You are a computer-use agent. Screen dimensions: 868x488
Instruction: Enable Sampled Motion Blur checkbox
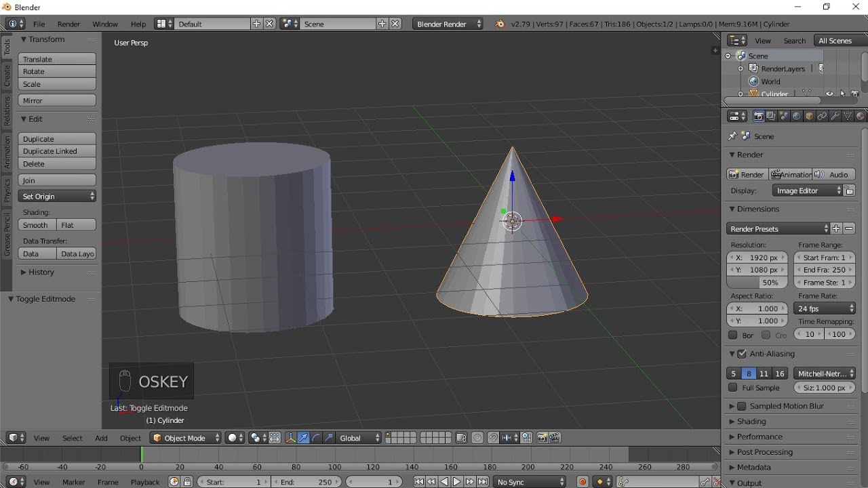click(742, 406)
